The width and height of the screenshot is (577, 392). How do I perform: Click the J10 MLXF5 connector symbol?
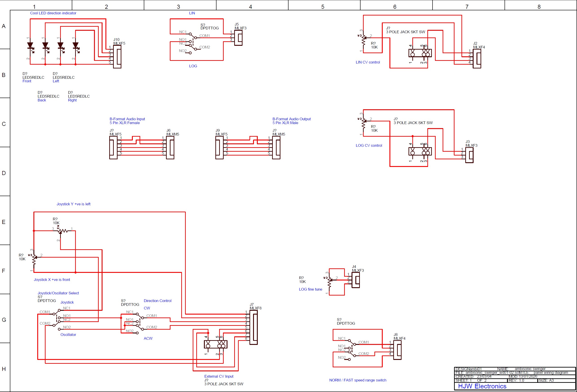coord(117,57)
